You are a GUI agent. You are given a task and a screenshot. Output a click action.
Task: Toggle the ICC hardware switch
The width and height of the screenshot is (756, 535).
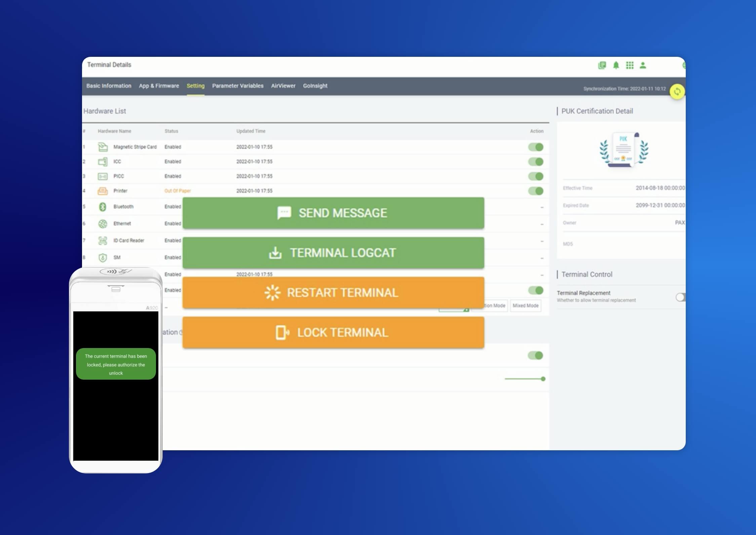tap(535, 162)
